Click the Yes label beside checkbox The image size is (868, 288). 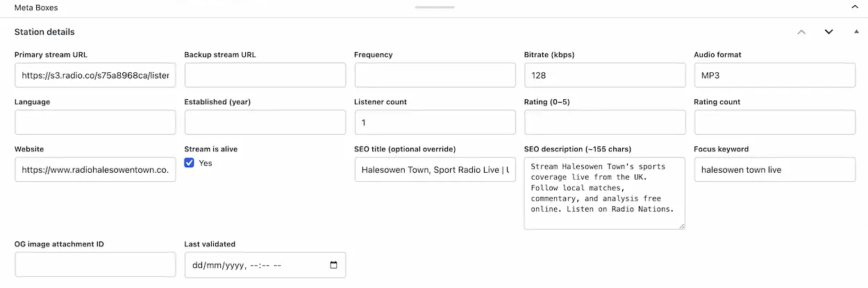[206, 163]
